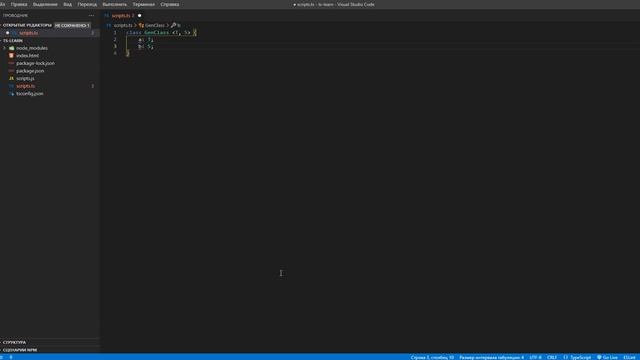This screenshot has height=360, width=640.
Task: Click the property wrench icon in breadcrumb
Action: pyautogui.click(x=173, y=25)
